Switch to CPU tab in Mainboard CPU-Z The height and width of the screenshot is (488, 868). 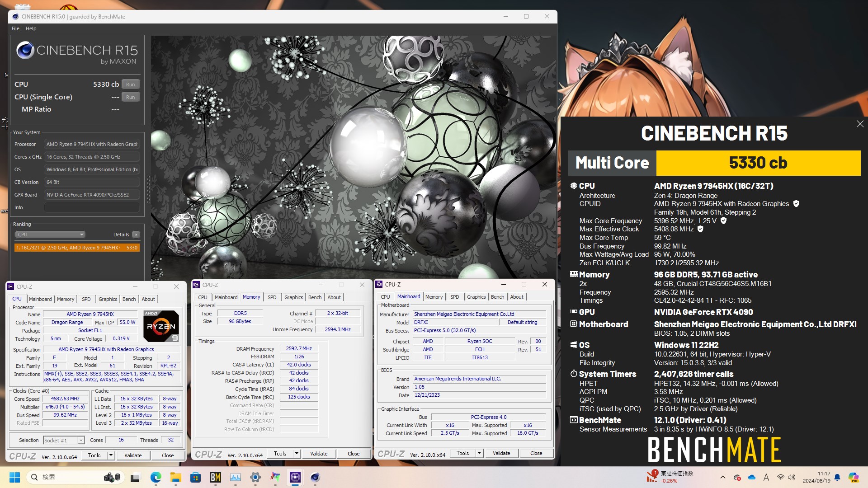coord(385,297)
